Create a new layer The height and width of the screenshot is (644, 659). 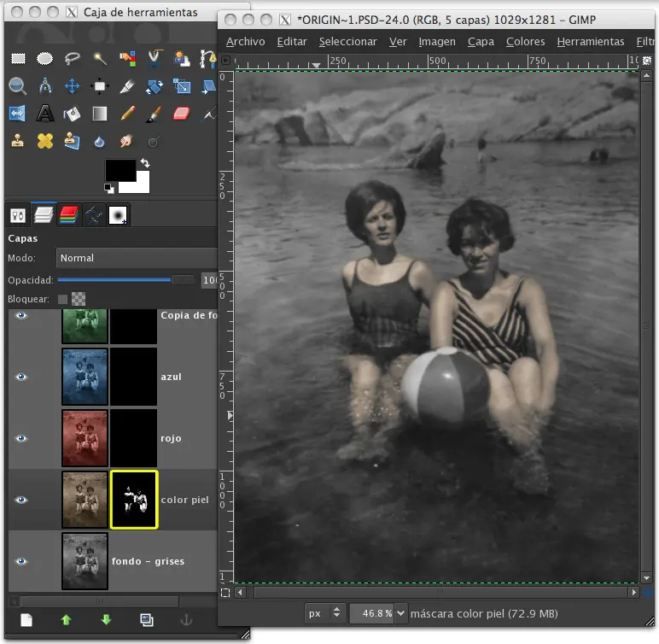click(x=26, y=619)
